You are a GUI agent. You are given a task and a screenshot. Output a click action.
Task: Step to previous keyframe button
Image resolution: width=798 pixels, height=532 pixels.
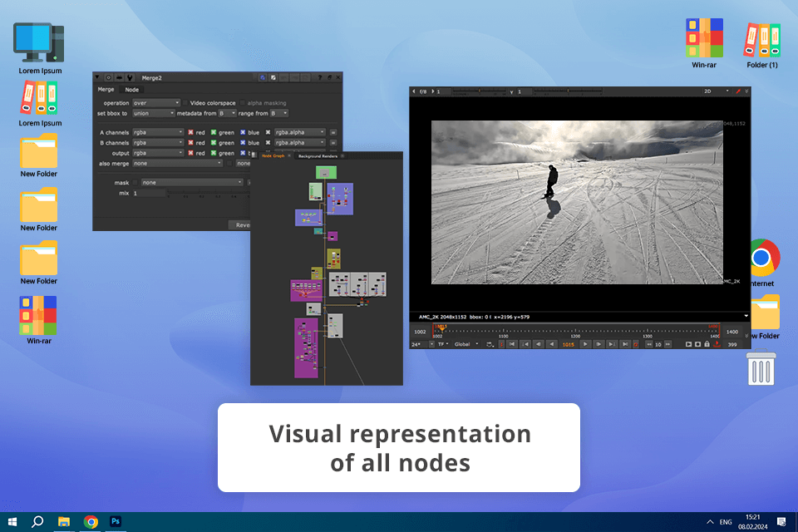point(525,344)
